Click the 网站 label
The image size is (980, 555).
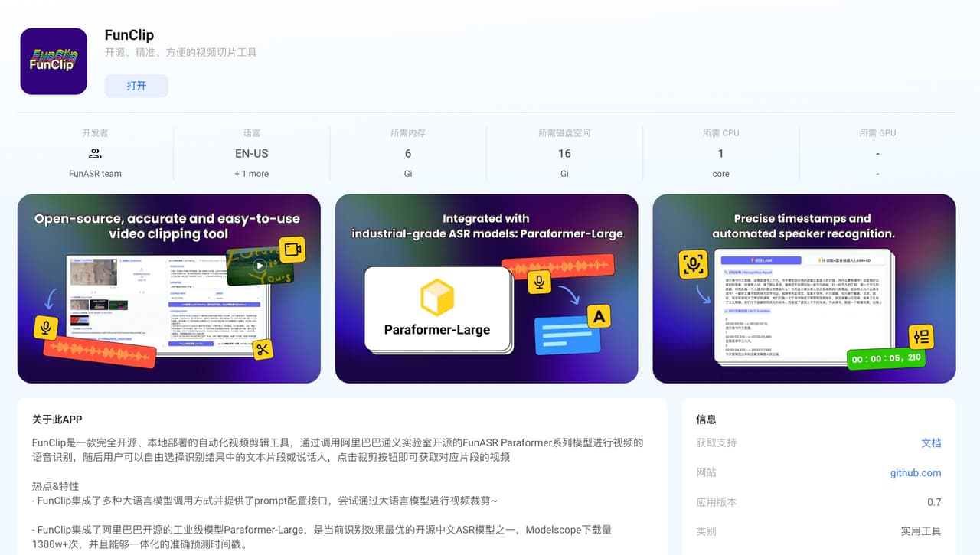(706, 473)
